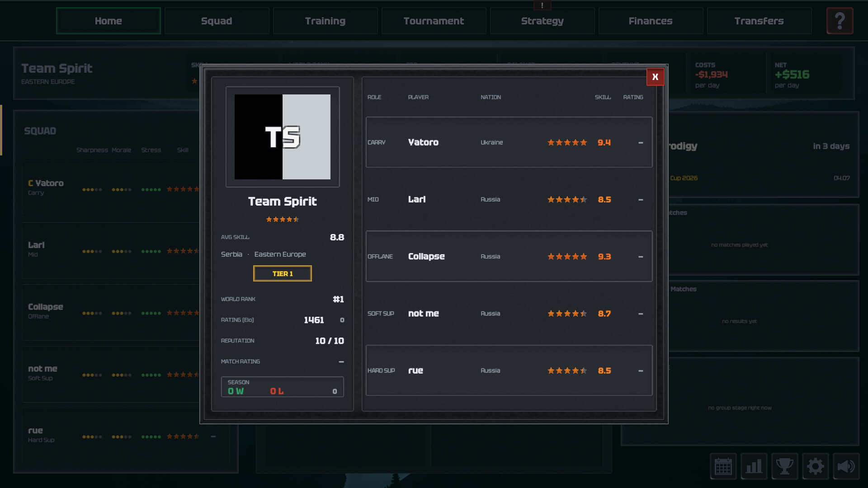This screenshot has height=488, width=868.
Task: Go to the Home tab
Action: point(108,21)
